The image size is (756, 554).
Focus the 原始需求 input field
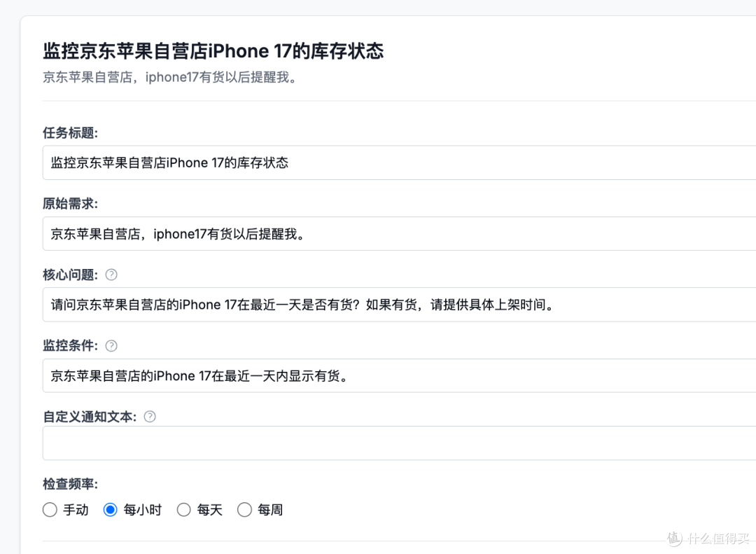[x=399, y=233]
